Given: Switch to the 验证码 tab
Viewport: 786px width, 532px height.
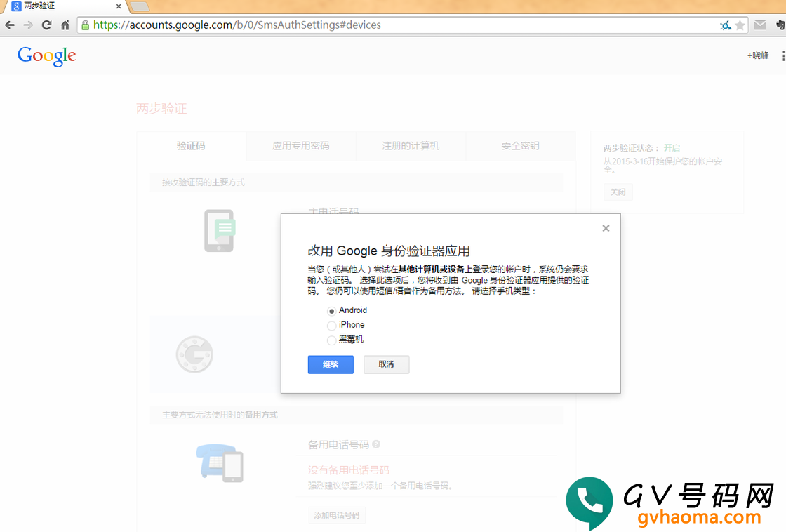Looking at the screenshot, I should click(191, 146).
